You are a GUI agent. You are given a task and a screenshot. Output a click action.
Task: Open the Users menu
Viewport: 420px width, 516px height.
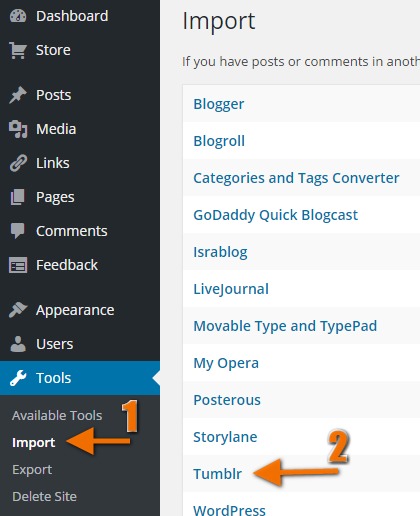[55, 344]
